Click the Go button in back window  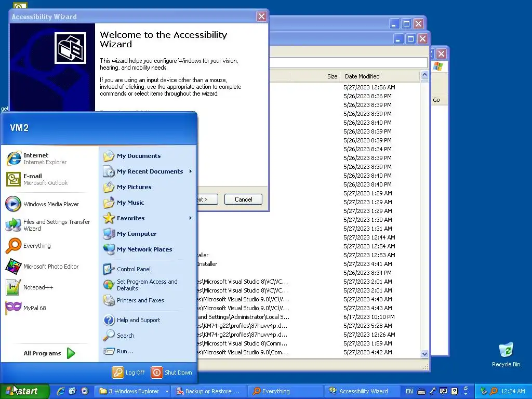[436, 100]
